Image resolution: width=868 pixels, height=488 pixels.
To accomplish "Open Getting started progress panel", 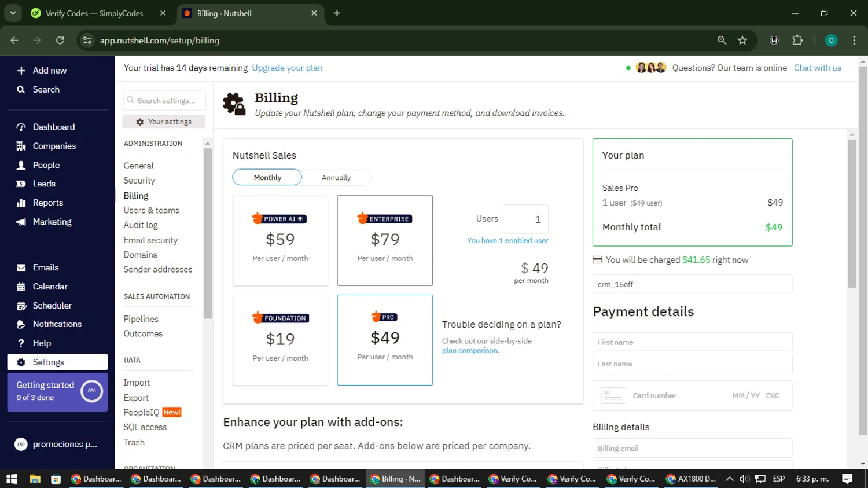I will tap(57, 392).
